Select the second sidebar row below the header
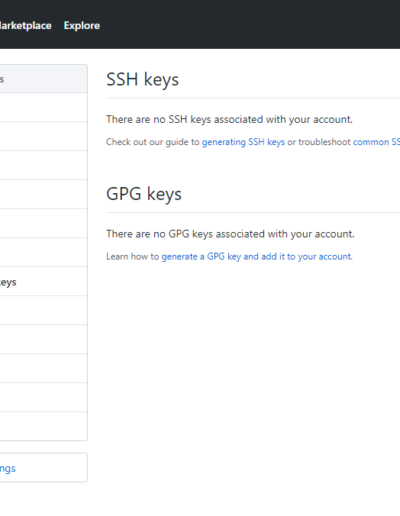400x516 pixels. [x=44, y=136]
